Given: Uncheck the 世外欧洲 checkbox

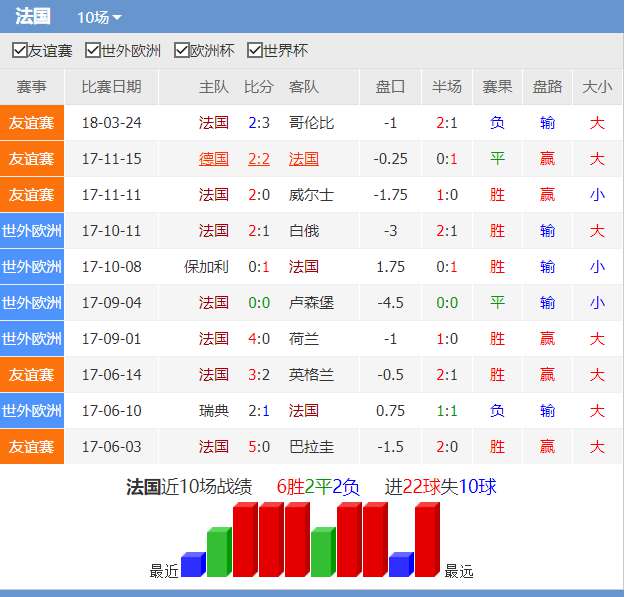Looking at the screenshot, I should pos(93,51).
